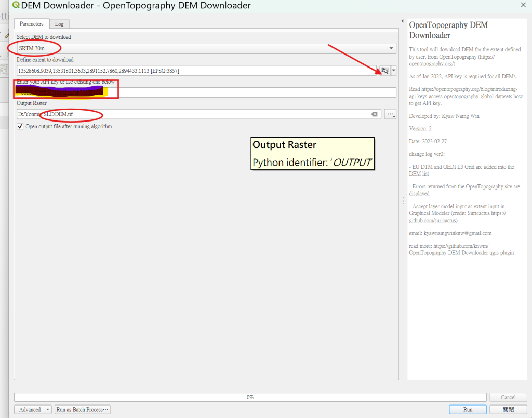532x418 pixels.
Task: Click the Cancel button
Action: [508, 397]
